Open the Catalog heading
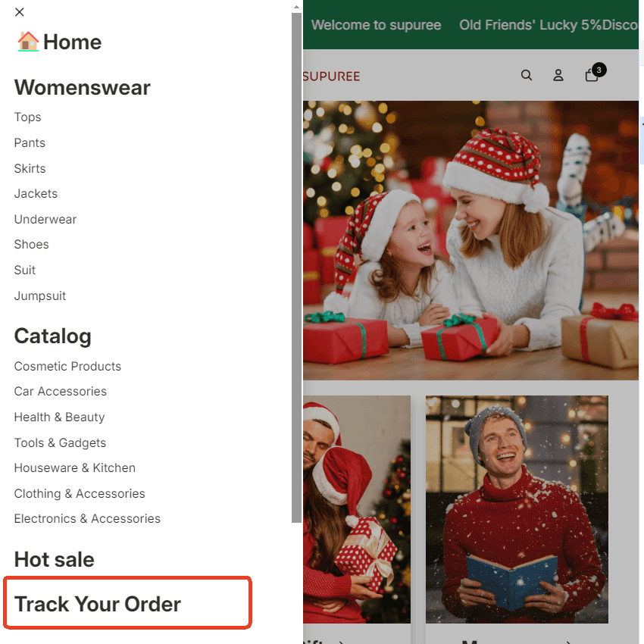 52,336
